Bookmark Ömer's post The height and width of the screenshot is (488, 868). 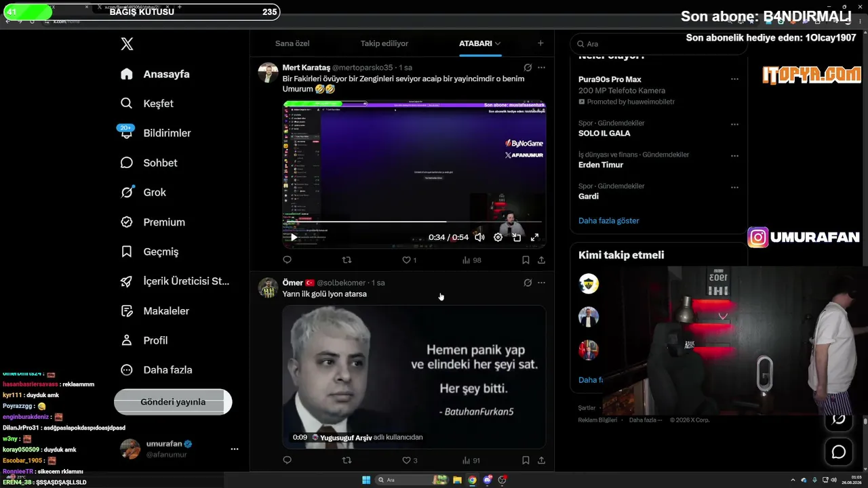click(x=526, y=460)
